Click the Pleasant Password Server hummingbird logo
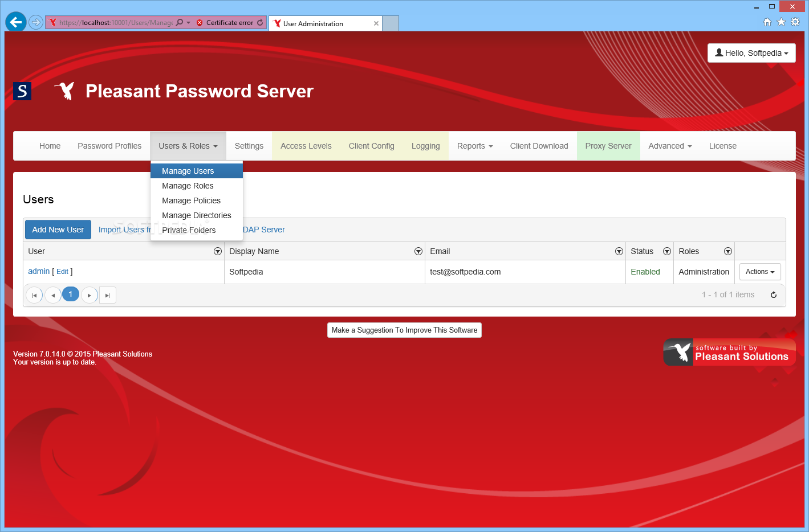Viewport: 809px width, 532px height. point(65,91)
